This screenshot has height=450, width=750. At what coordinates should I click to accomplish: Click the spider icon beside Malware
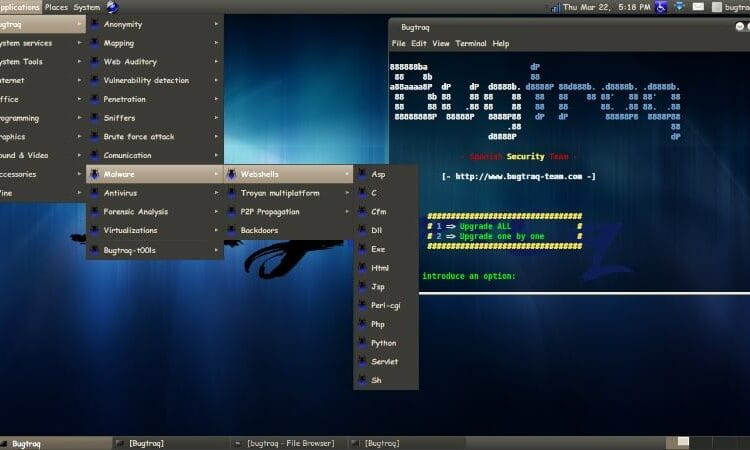click(x=95, y=174)
